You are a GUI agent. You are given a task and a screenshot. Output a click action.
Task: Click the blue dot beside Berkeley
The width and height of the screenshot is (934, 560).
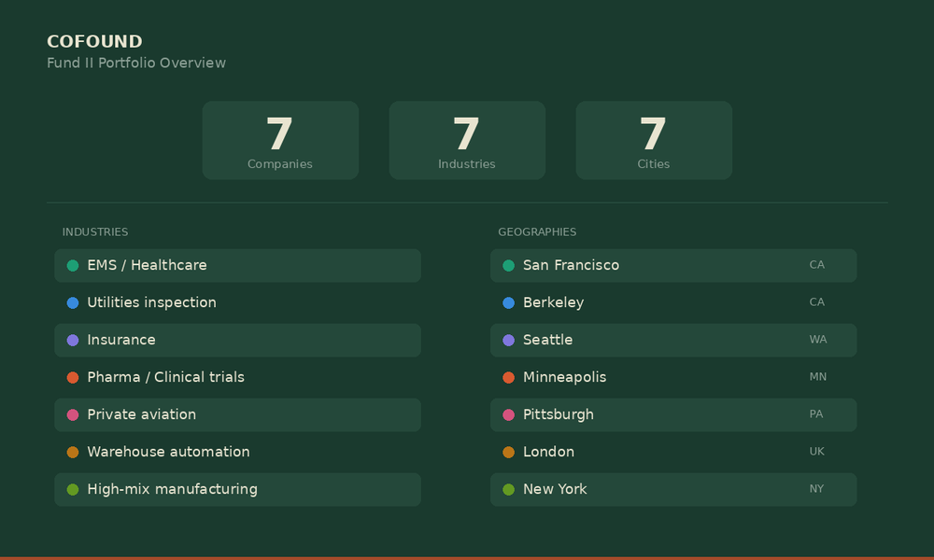(x=509, y=303)
